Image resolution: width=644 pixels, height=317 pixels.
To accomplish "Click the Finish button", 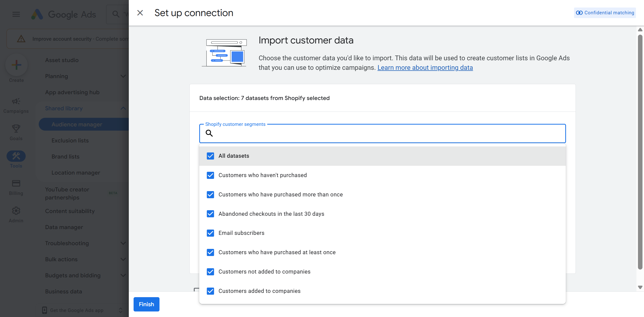I will point(146,304).
